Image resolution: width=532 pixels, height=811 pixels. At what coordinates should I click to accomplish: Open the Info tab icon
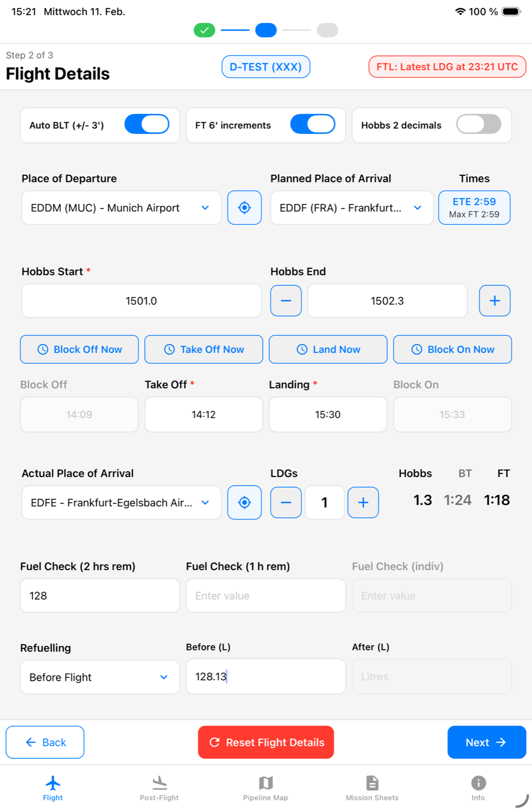coord(477,783)
